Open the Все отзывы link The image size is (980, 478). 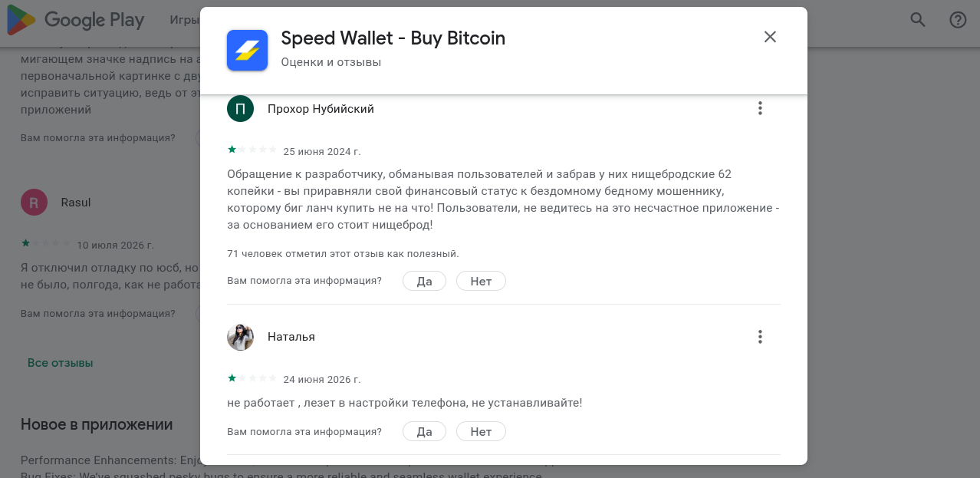[x=60, y=362]
